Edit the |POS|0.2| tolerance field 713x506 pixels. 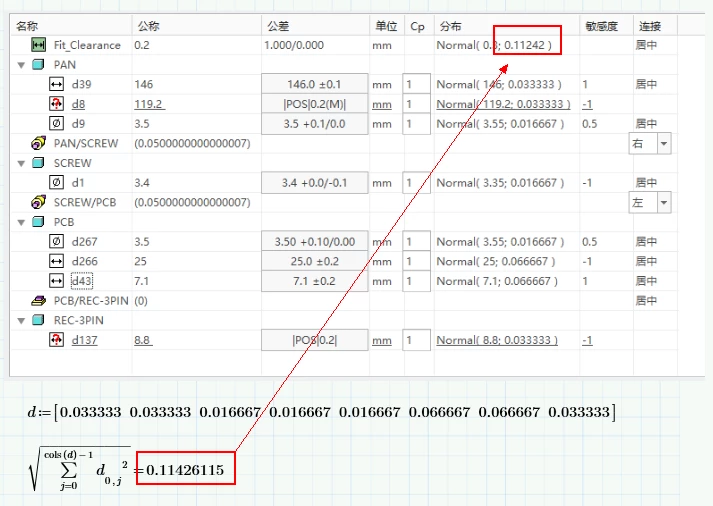click(315, 340)
